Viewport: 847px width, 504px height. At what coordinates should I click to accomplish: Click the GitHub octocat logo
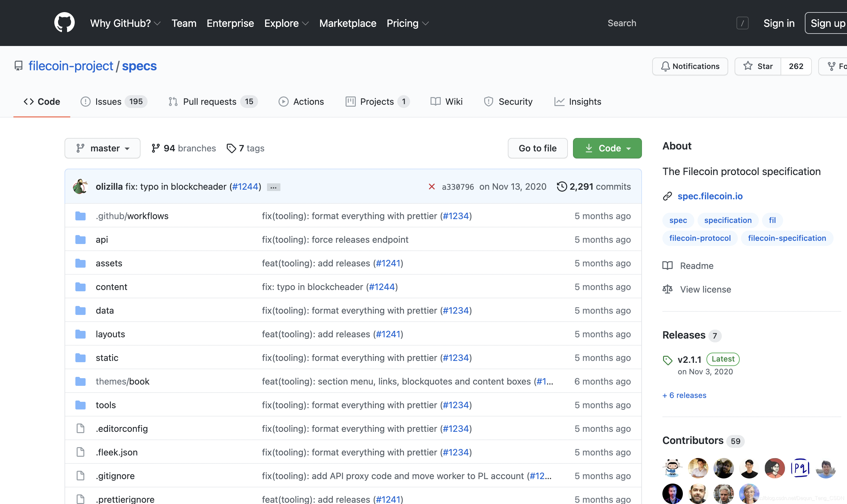[64, 23]
